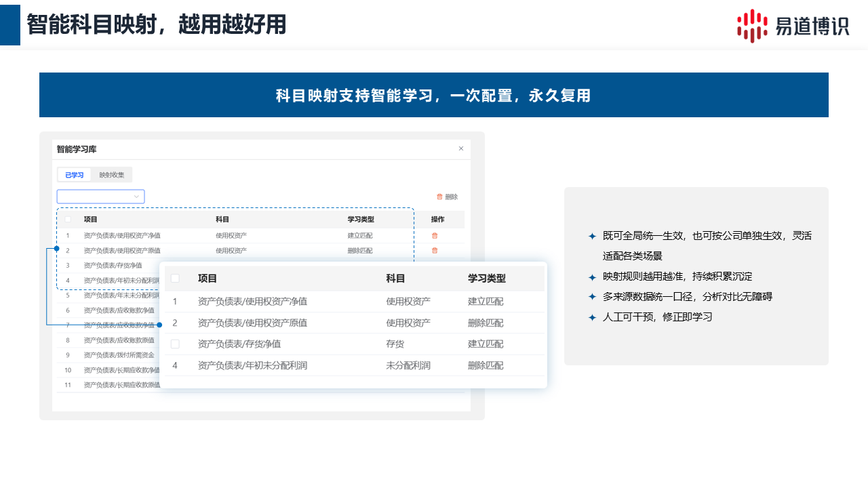Toggle select-all checkbox in small background table
The image size is (868, 488).
[68, 220]
